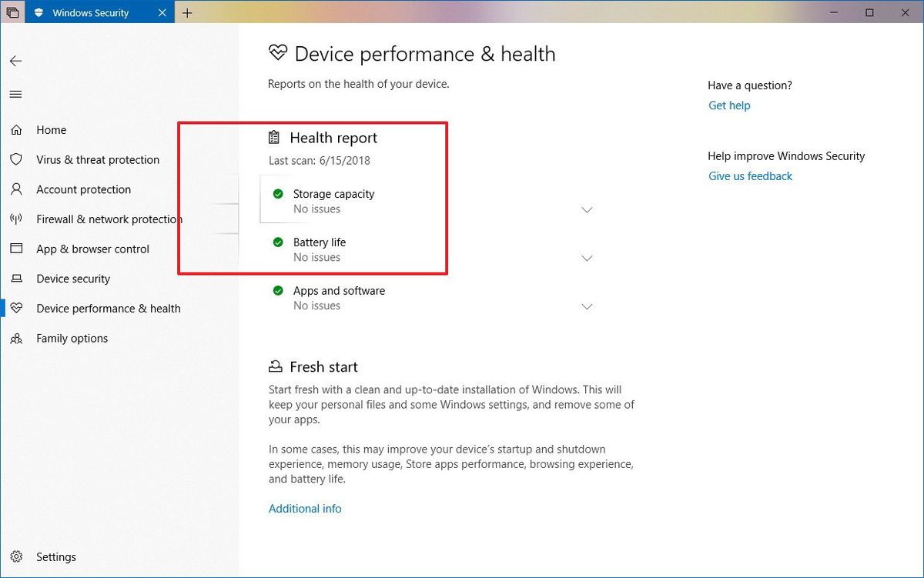Expand Apps and software details
Image resolution: width=924 pixels, height=578 pixels.
tap(588, 306)
